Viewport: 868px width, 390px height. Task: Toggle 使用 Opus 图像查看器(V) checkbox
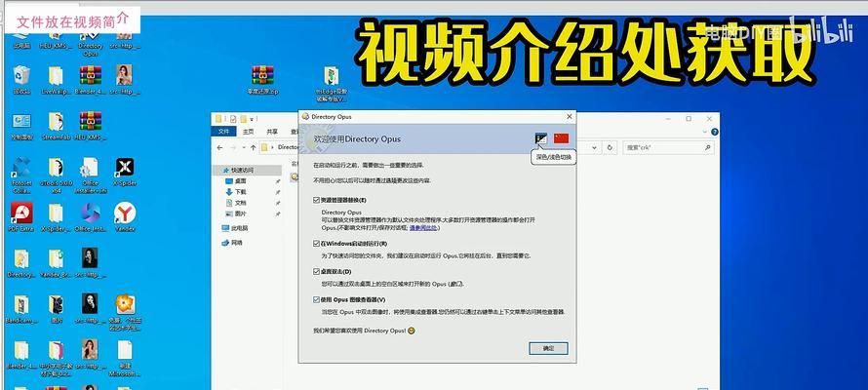tap(316, 300)
